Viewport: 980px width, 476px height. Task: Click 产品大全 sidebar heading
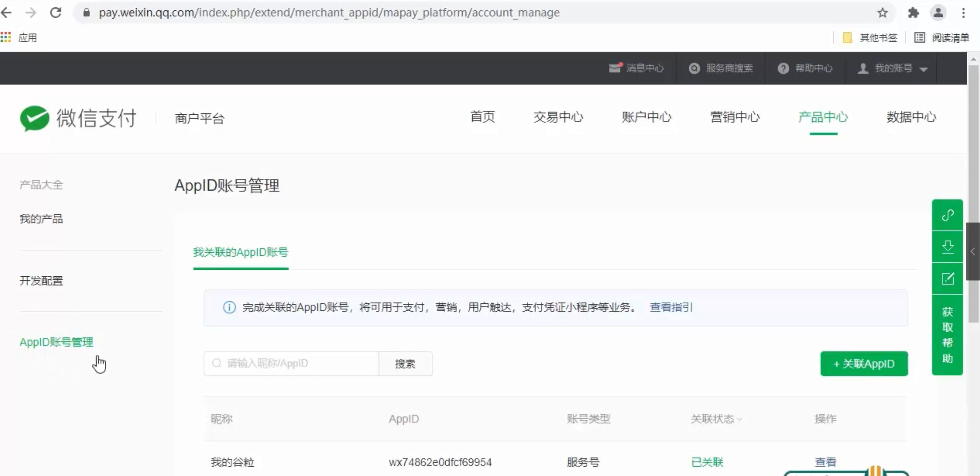(x=41, y=185)
